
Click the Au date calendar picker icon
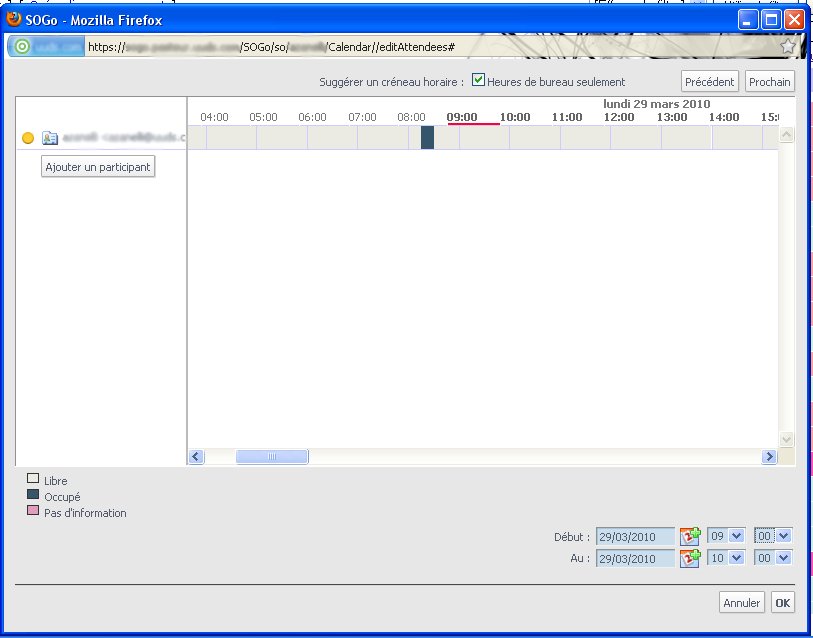pyautogui.click(x=690, y=558)
